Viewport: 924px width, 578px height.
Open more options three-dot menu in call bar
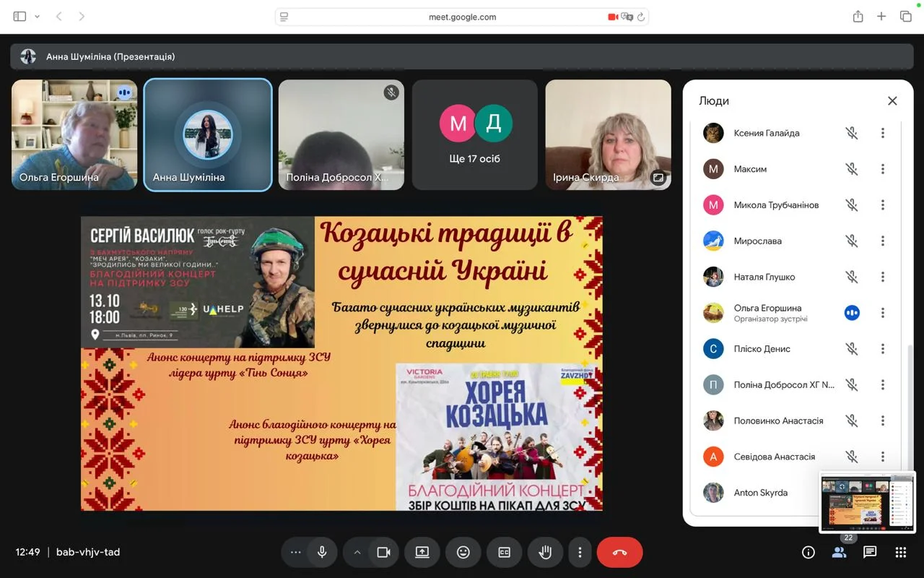point(580,552)
